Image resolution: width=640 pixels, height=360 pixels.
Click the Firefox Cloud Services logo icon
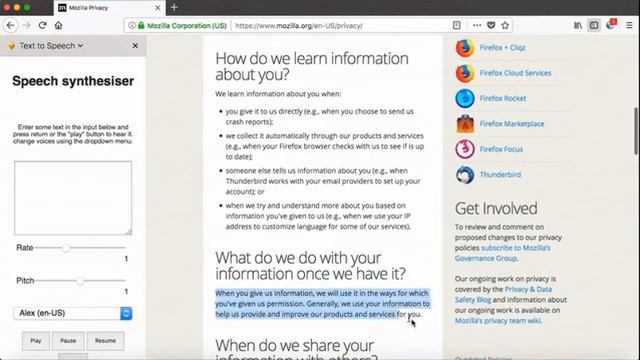pyautogui.click(x=465, y=73)
